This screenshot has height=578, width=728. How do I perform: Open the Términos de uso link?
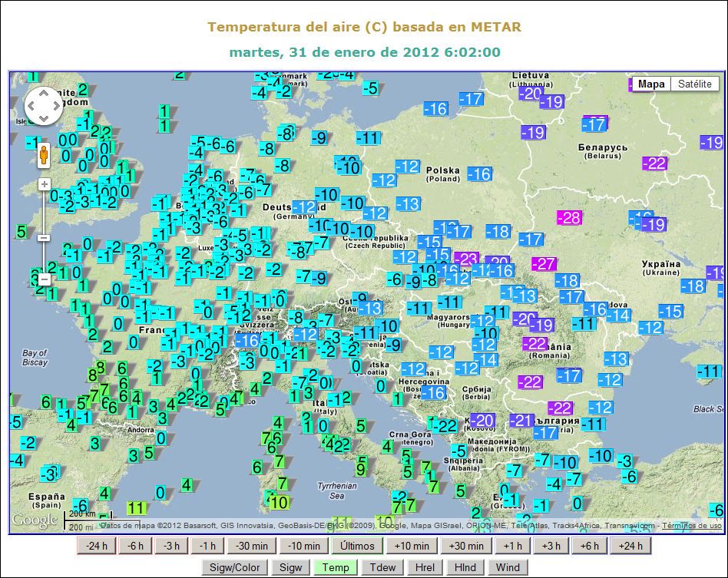click(x=692, y=526)
